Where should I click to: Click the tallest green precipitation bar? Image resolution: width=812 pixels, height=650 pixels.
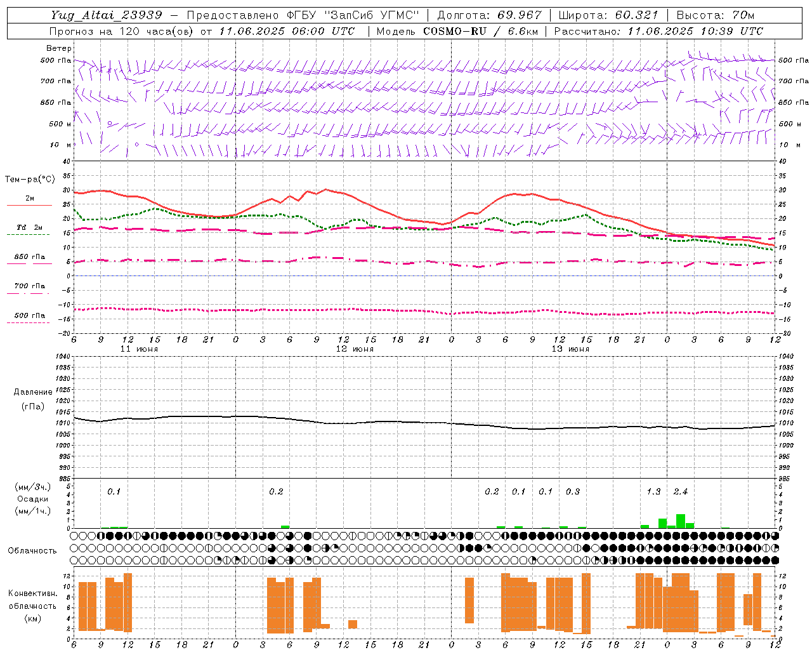(x=681, y=521)
